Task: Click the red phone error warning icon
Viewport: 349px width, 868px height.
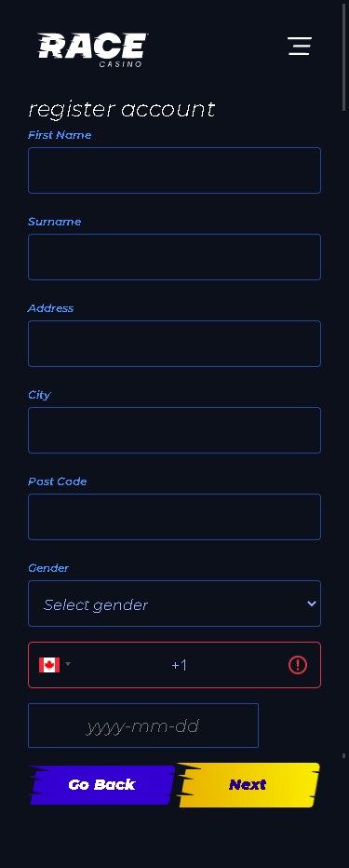Action: pyautogui.click(x=298, y=665)
